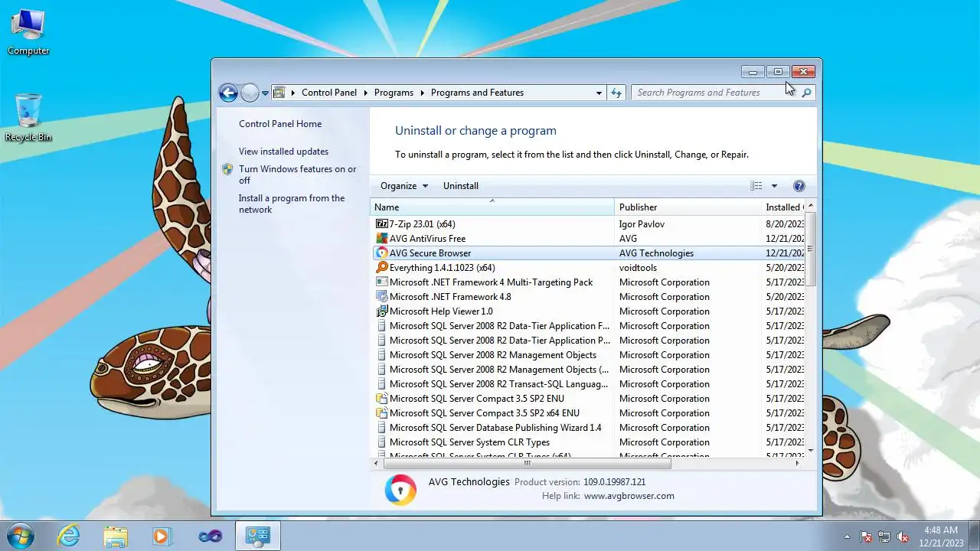Sort by the Name column header
980x551 pixels.
point(492,207)
